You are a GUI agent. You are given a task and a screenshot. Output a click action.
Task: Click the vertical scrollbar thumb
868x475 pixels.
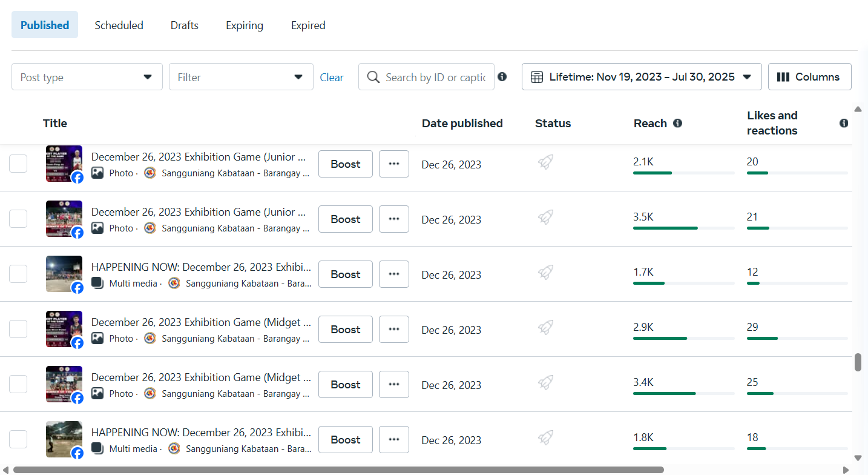(x=857, y=362)
